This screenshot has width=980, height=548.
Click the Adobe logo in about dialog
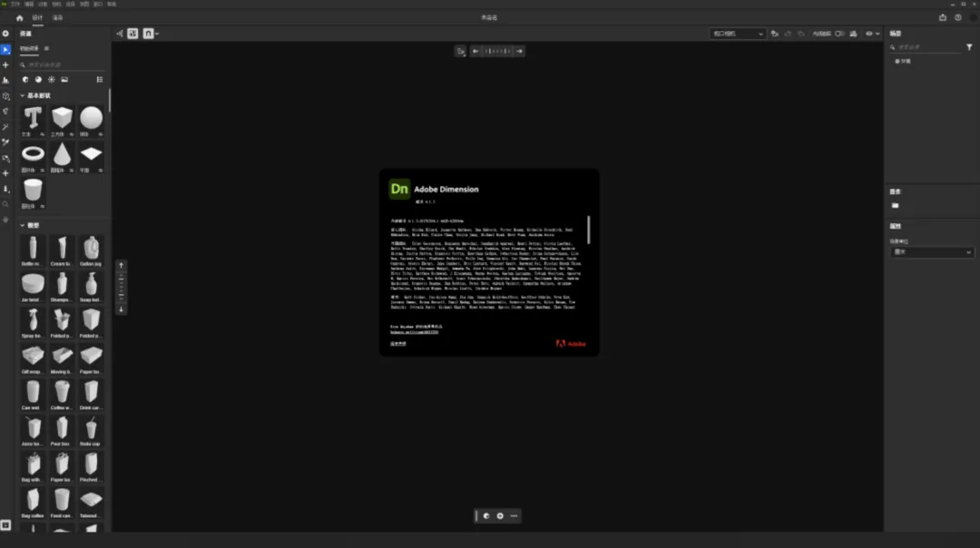click(571, 344)
